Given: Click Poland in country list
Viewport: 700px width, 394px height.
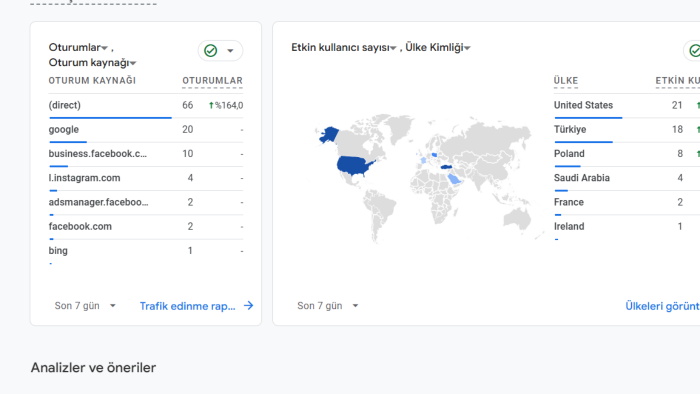Looking at the screenshot, I should 569,153.
